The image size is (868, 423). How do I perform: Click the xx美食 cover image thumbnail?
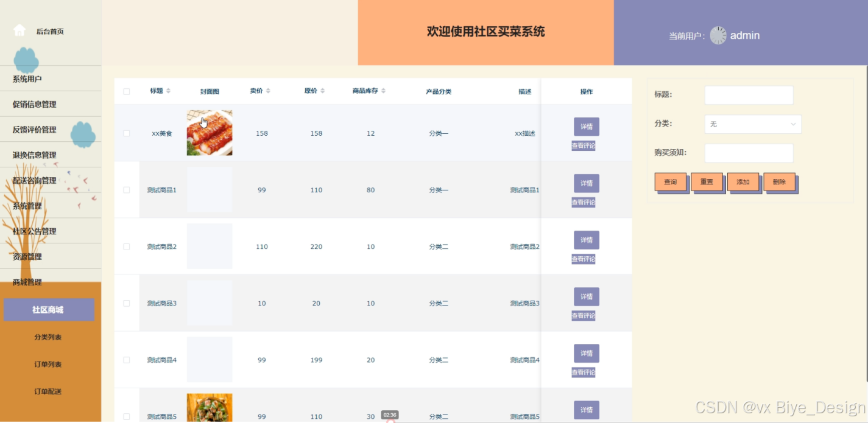[x=210, y=133]
